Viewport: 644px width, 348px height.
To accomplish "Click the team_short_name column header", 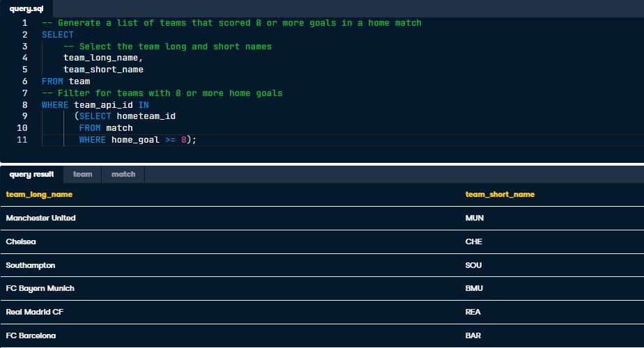I will pyautogui.click(x=500, y=194).
